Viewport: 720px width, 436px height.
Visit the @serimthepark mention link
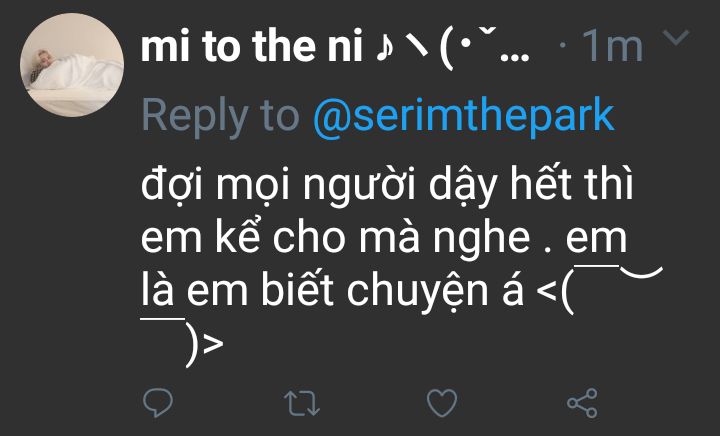(x=464, y=115)
